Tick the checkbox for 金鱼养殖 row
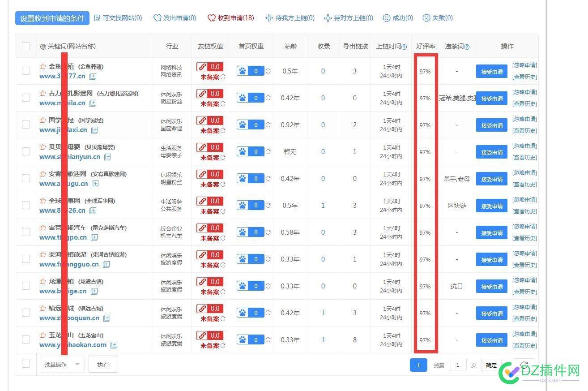This screenshot has height=391, width=588. (x=26, y=71)
